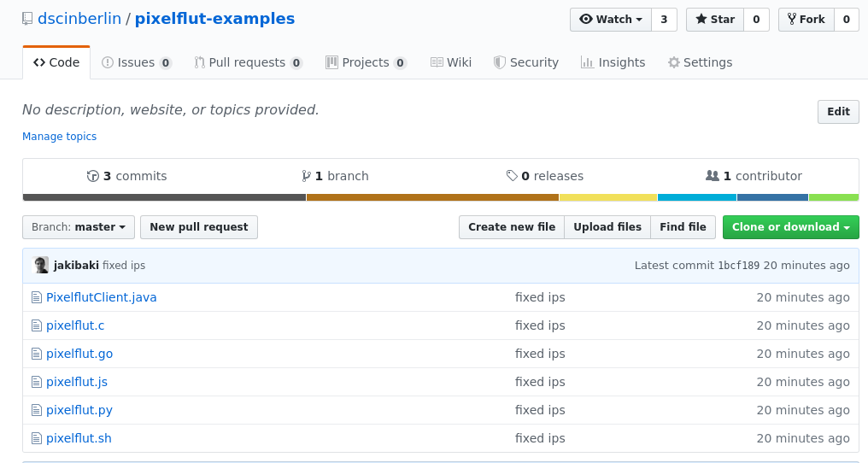
Task: Switch to the Wiki tab
Action: tap(451, 62)
